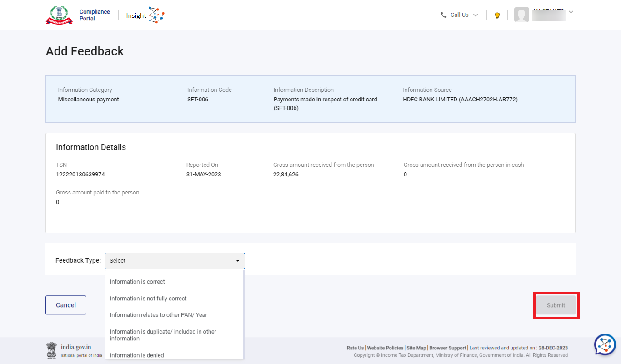Click the india.gov.in national portal logo
621x364 pixels.
[x=74, y=350]
